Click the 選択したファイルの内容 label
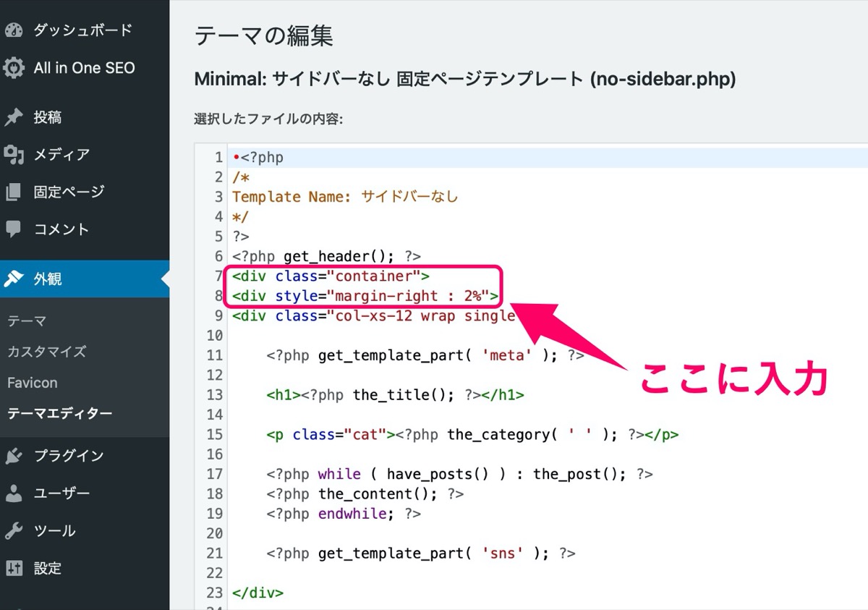This screenshot has width=868, height=610. tap(268, 119)
